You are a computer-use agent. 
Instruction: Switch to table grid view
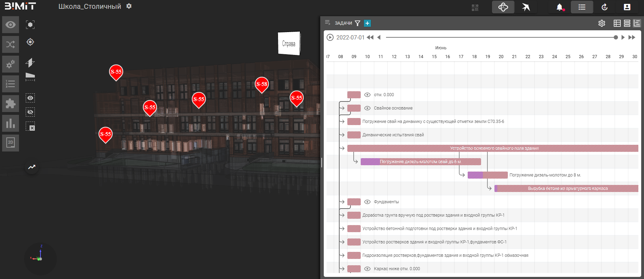point(617,23)
